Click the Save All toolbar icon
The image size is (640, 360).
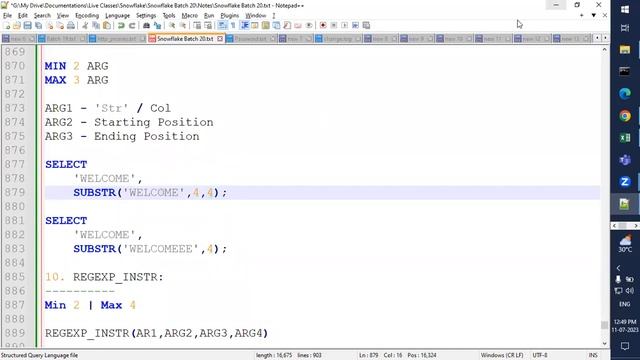click(38, 25)
